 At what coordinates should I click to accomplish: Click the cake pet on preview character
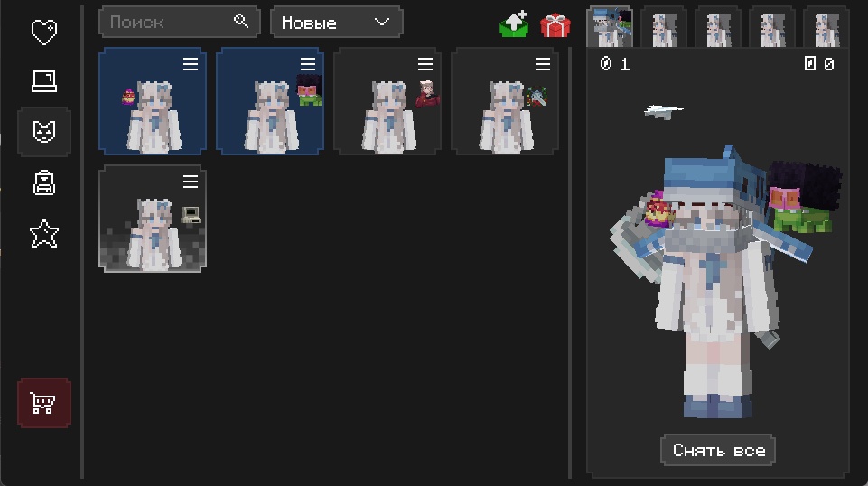(x=658, y=210)
